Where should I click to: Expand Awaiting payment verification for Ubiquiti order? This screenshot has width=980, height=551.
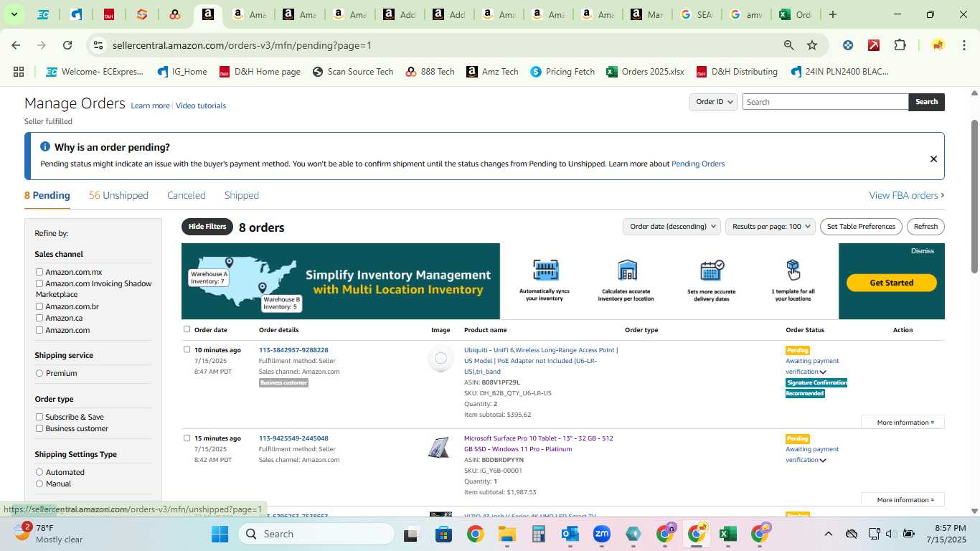pyautogui.click(x=823, y=372)
